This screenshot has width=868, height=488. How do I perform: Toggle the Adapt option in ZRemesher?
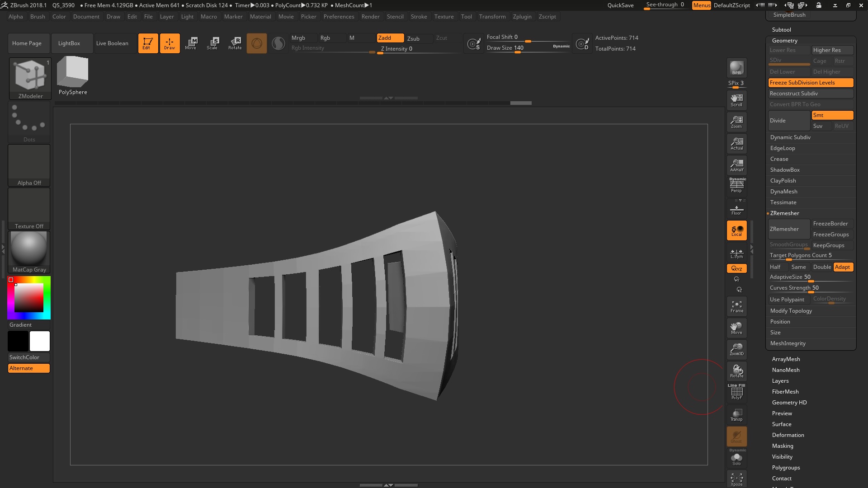click(843, 267)
